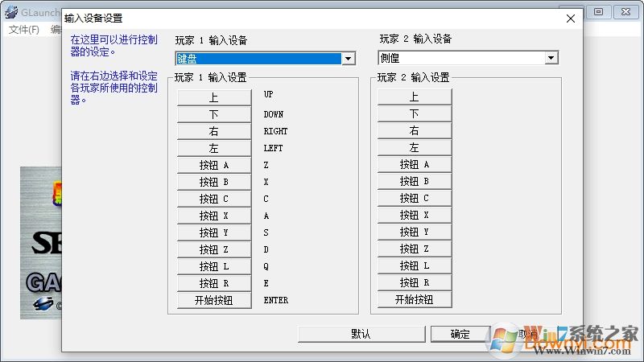Set Player 1 按钮 L mapping
Screen dimensions: 644x362
214,266
